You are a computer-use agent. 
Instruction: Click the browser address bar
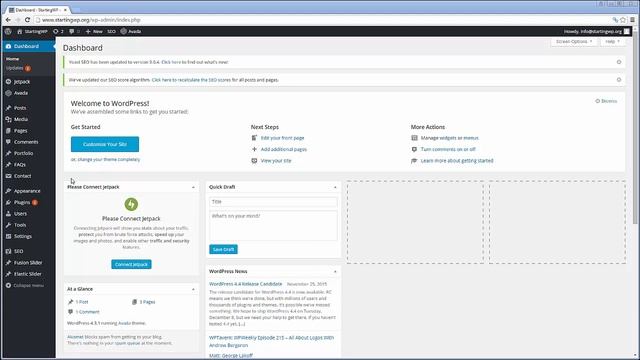(322, 20)
